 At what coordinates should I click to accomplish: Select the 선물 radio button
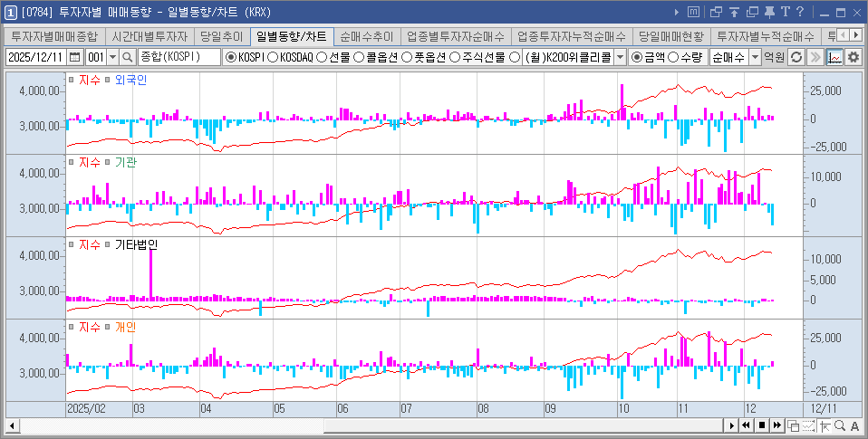click(321, 57)
